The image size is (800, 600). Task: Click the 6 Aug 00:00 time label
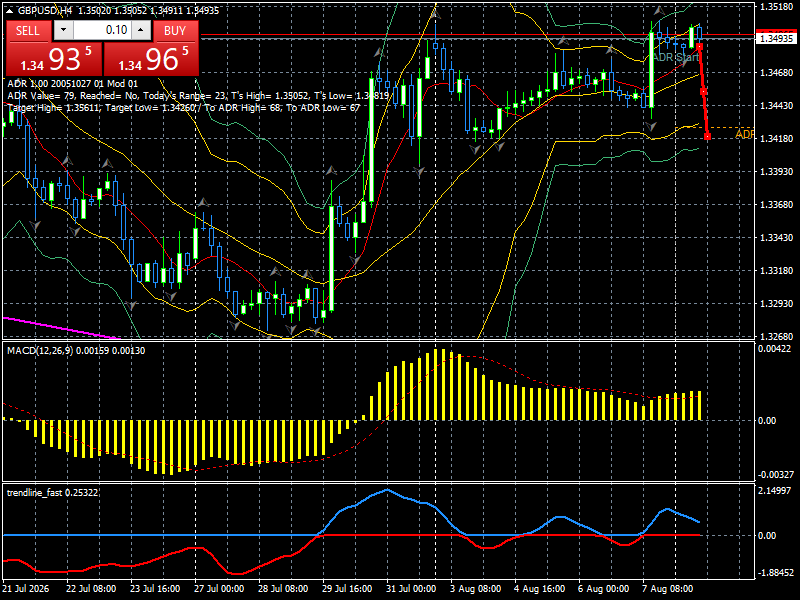point(604,588)
